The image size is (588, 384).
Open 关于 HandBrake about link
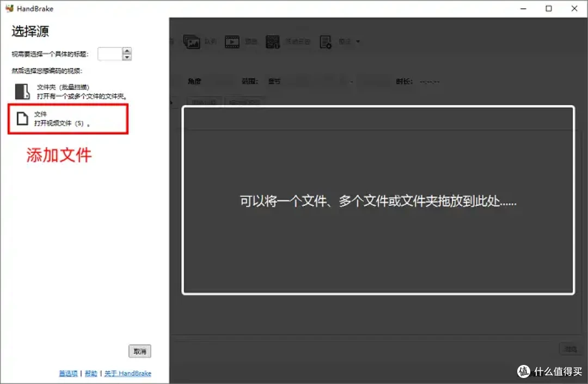(x=128, y=373)
